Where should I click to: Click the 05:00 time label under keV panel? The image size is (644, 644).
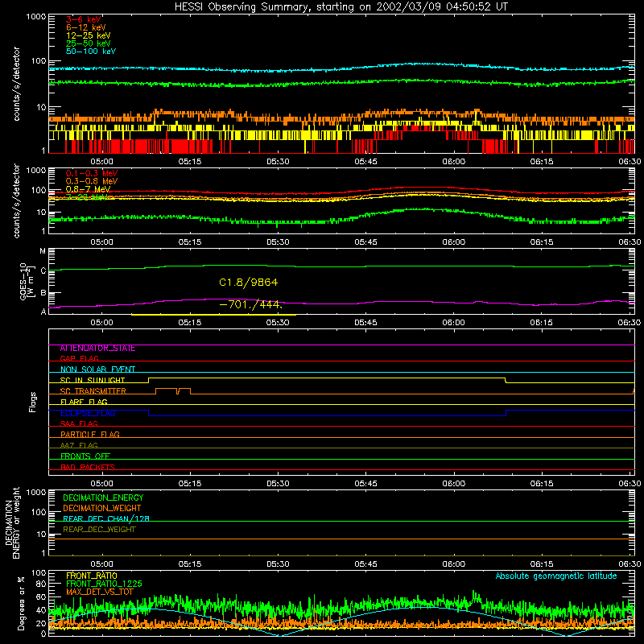tap(101, 162)
